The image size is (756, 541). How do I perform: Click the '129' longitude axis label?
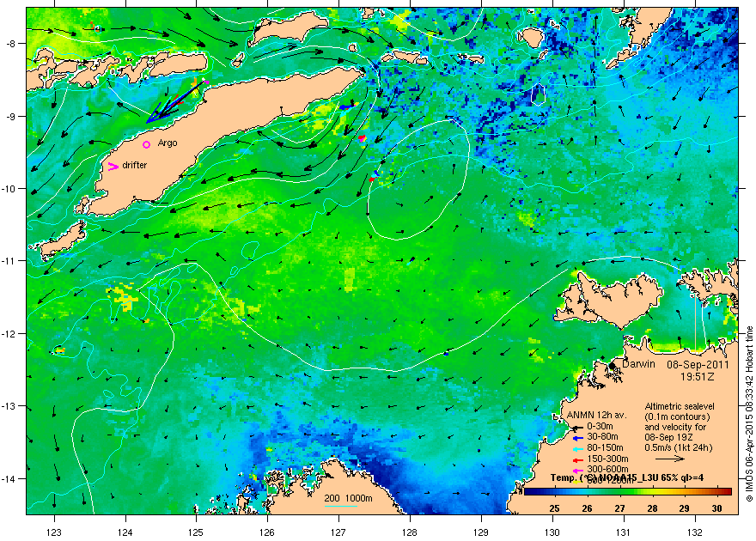coord(481,532)
